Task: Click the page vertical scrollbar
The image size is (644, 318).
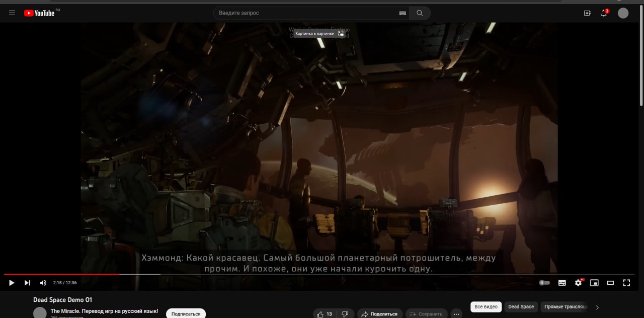Action: pyautogui.click(x=641, y=55)
